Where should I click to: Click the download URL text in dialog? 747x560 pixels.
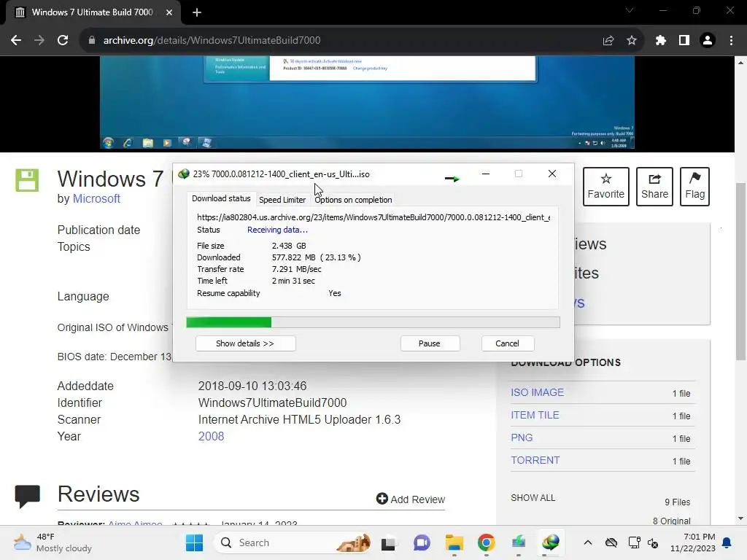(x=373, y=217)
